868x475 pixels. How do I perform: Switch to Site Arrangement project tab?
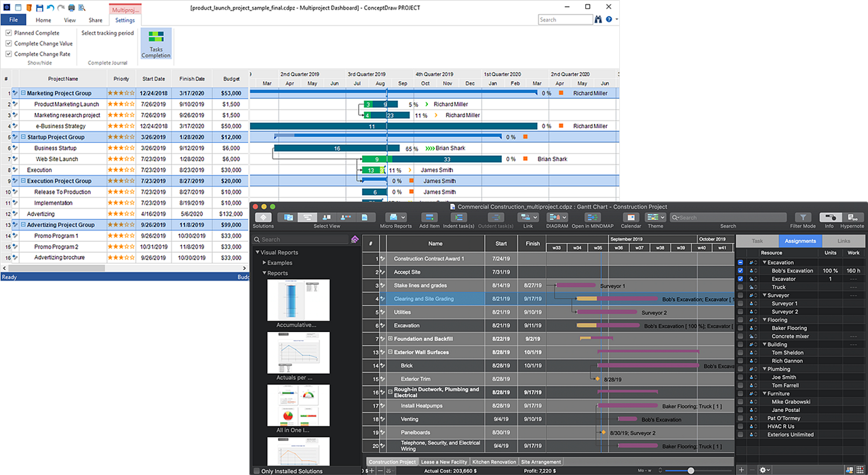(x=541, y=462)
